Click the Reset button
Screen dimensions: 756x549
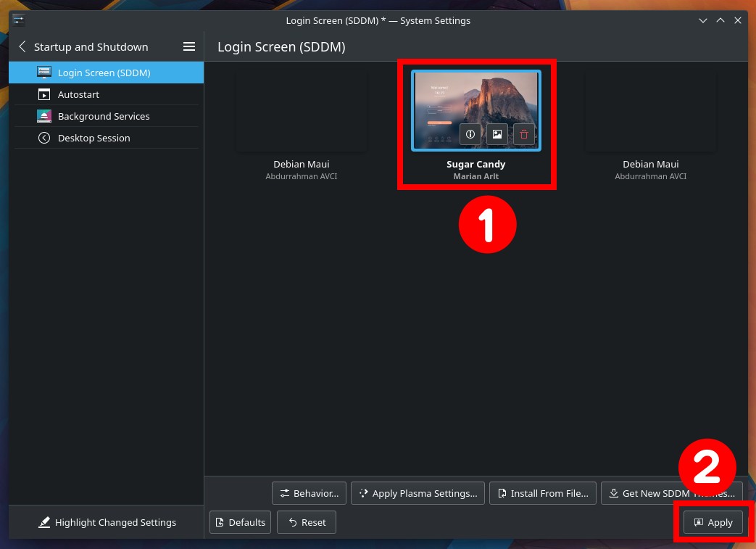[x=307, y=522]
